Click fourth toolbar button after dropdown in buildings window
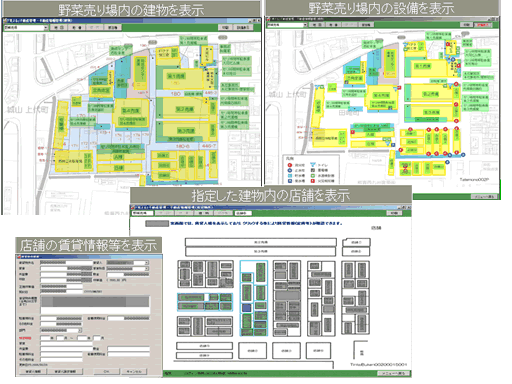 coord(113,28)
